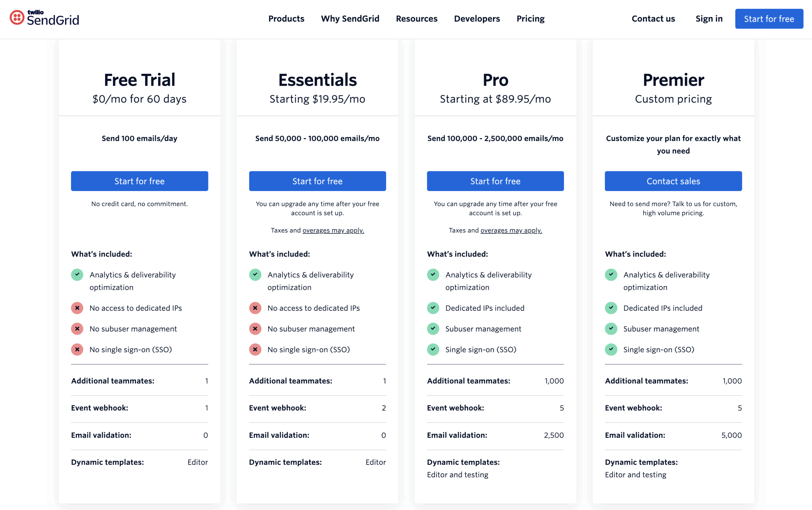Click "No credit card, no commitment." text
Image resolution: width=812 pixels, height=510 pixels.
(140, 204)
